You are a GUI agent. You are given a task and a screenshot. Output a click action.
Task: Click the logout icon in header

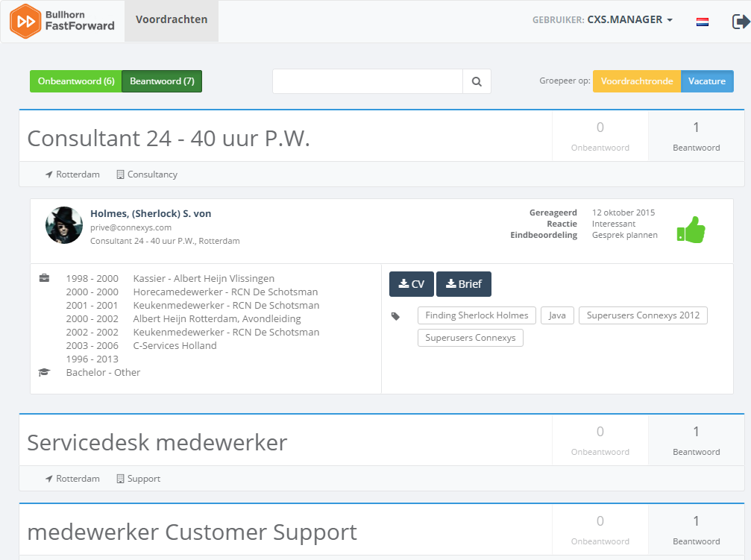[740, 22]
